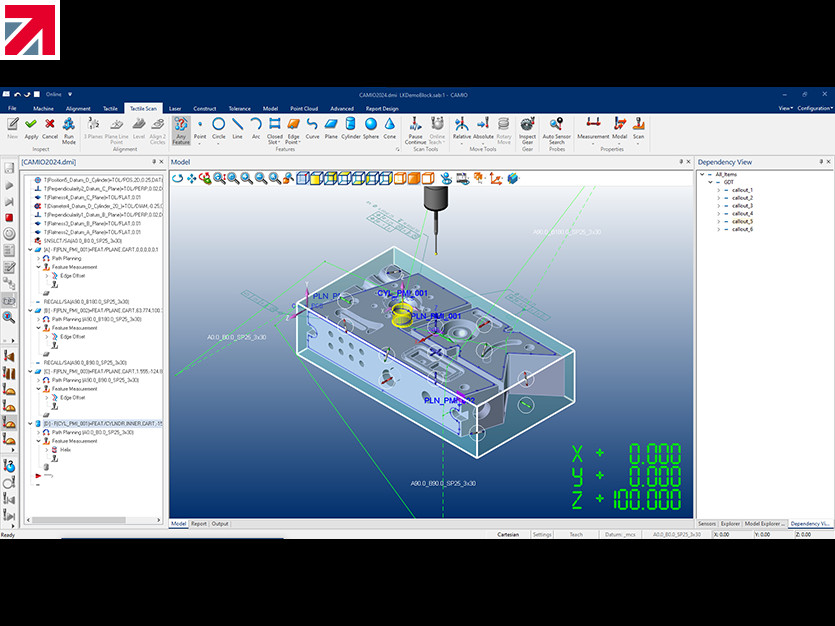The width and height of the screenshot is (835, 626).
Task: Open the Report tab below model view
Action: point(199,524)
